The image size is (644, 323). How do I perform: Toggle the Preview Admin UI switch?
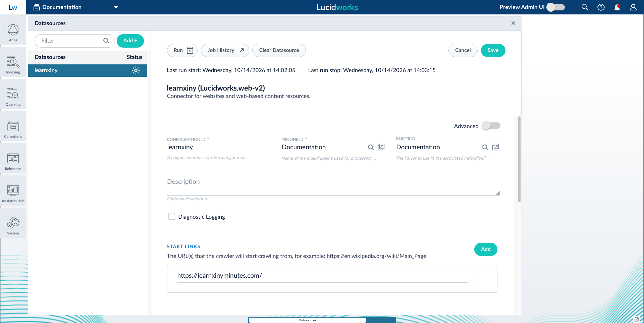tap(556, 7)
